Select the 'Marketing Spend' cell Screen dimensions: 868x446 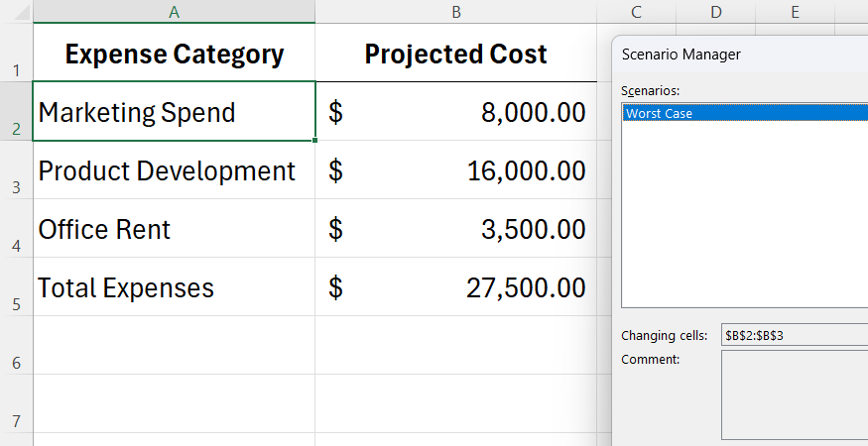tap(174, 111)
